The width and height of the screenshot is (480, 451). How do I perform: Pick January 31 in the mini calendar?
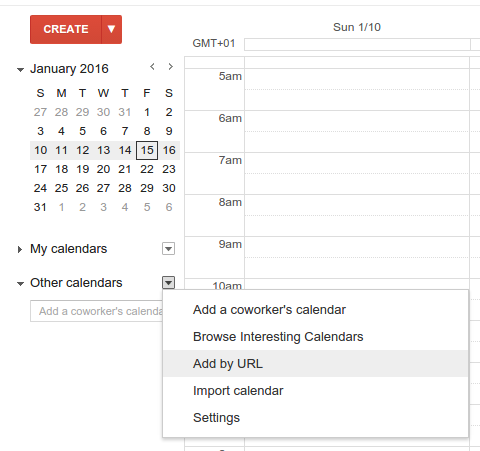click(40, 207)
